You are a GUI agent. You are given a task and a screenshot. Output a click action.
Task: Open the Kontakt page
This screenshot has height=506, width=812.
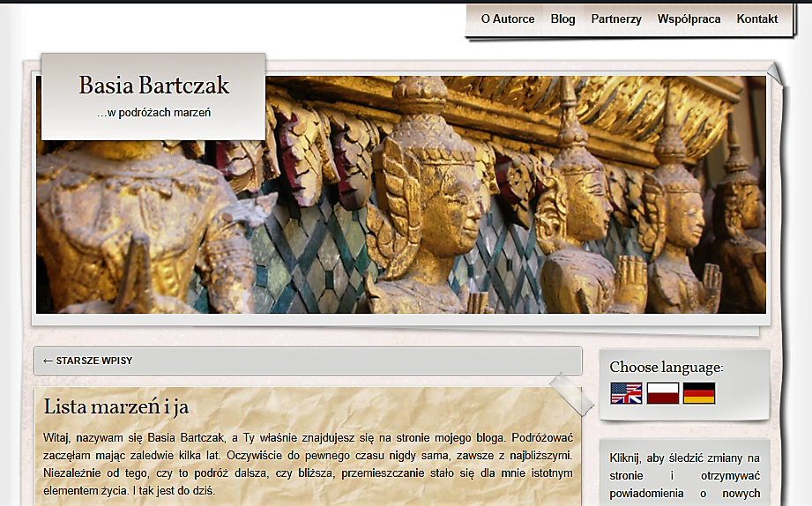[x=757, y=19]
